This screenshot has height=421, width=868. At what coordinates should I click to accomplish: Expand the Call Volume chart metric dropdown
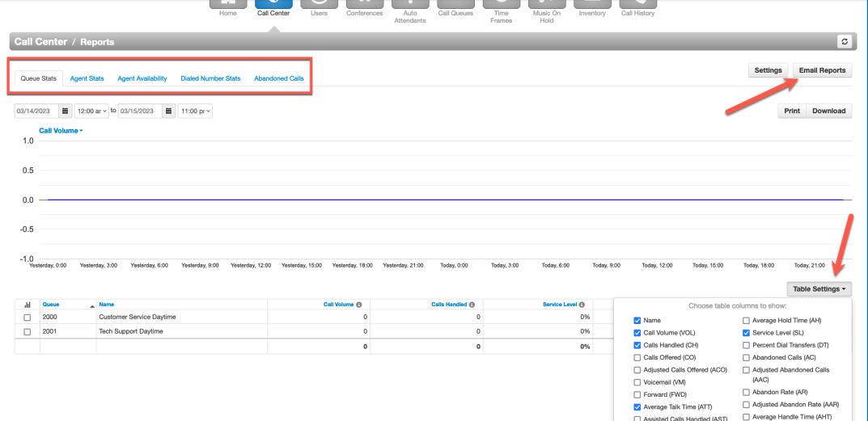tap(61, 131)
